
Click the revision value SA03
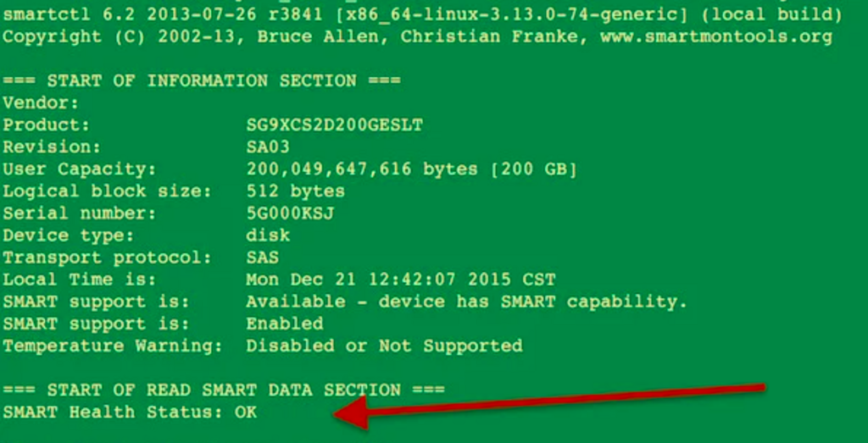click(268, 147)
